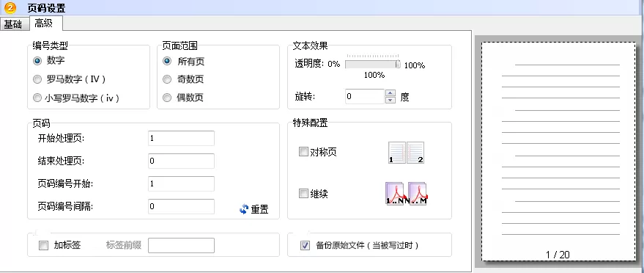Click the page preview thumbnail
The height and width of the screenshot is (273, 644).
[558, 151]
